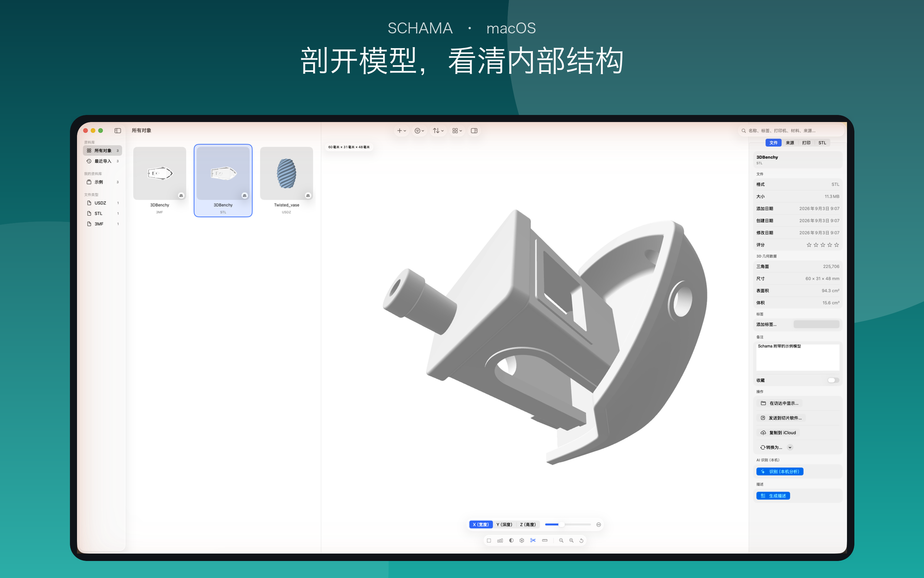Open the sort order dropdown
The width and height of the screenshot is (924, 578).
(438, 131)
